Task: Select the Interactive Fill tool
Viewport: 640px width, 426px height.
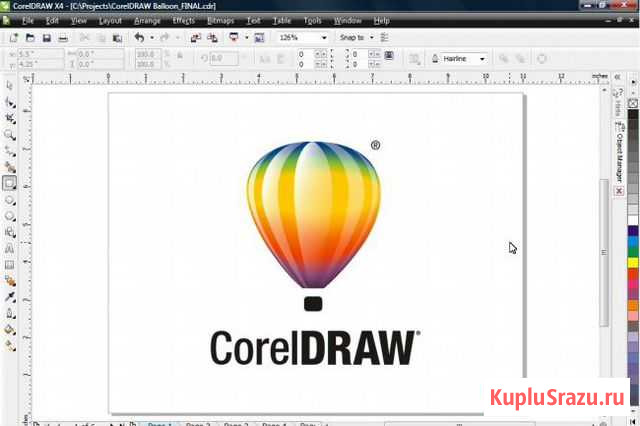Action: click(x=10, y=346)
